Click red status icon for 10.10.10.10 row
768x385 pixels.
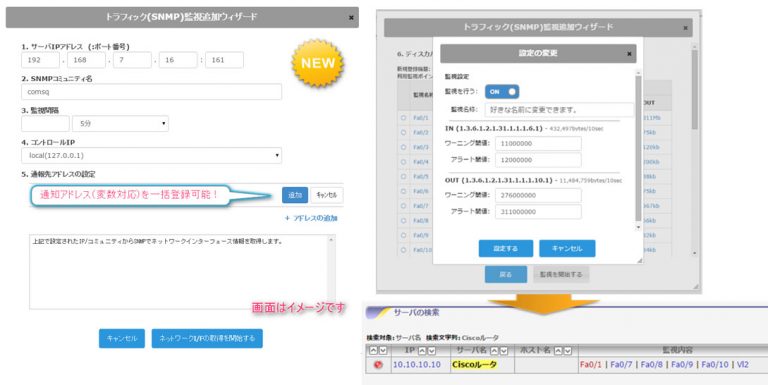tap(378, 365)
